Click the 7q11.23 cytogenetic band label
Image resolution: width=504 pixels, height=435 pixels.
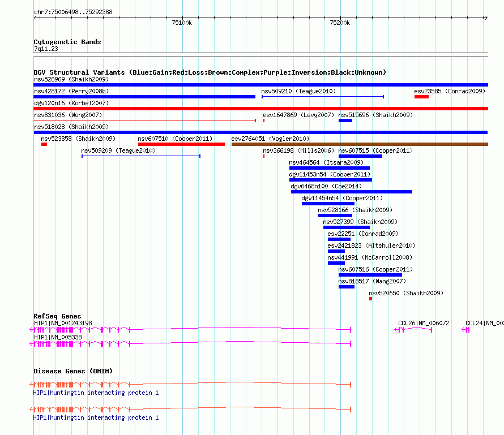click(x=46, y=49)
